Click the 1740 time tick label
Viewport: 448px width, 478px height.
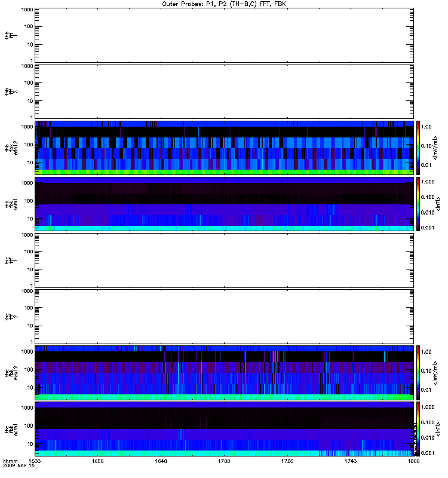coord(351,461)
